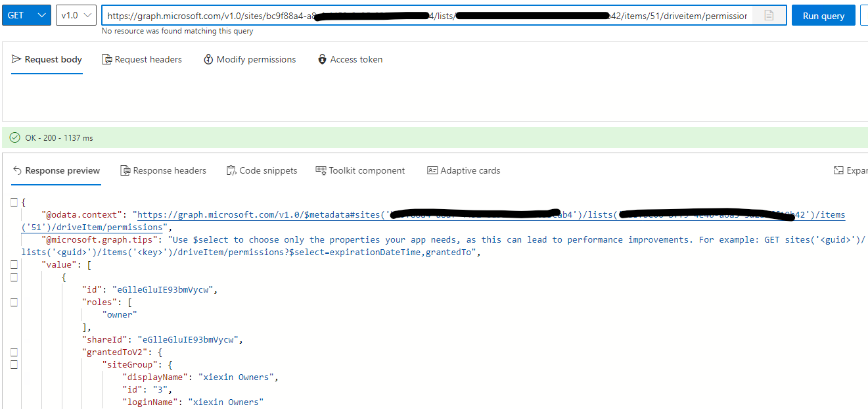Click the Request headers icon
The height and width of the screenshot is (409, 868).
pos(106,59)
